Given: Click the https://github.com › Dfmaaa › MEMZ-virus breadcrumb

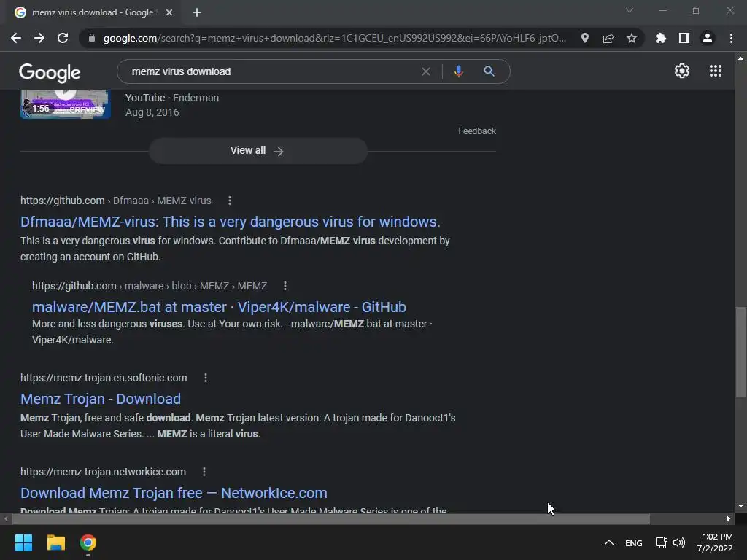Looking at the screenshot, I should [116, 201].
